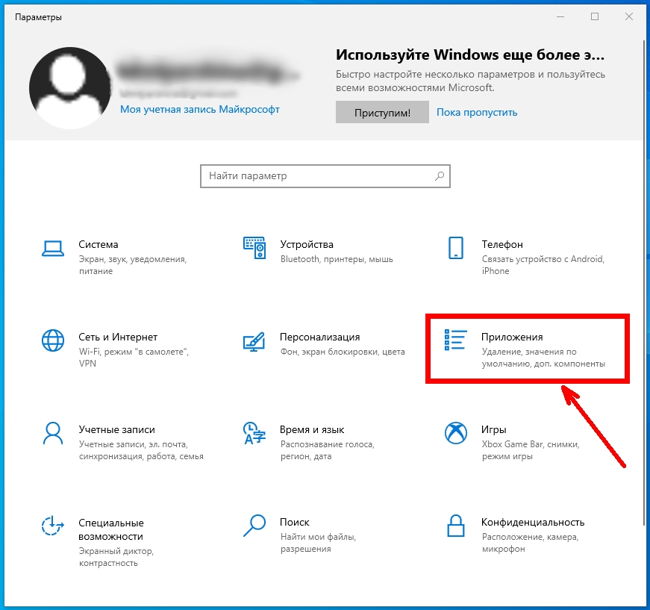Open the Учетные записи person icon
This screenshot has height=610, width=650.
tap(53, 433)
